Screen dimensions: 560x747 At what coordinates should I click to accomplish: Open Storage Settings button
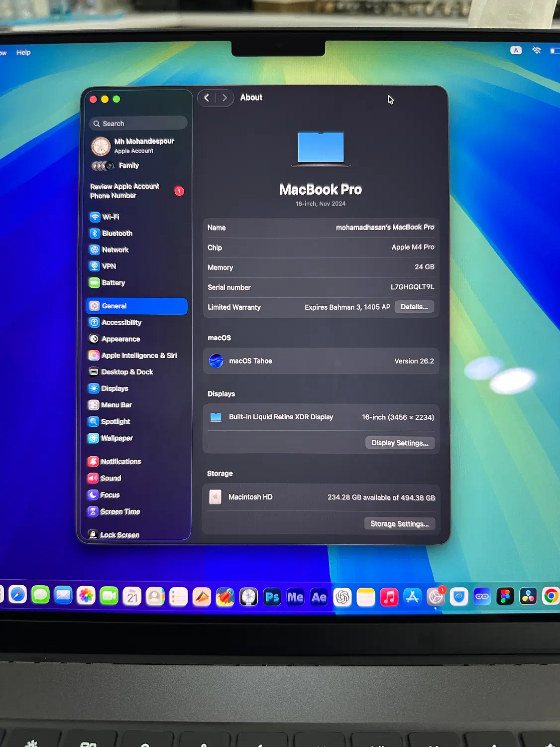tap(400, 523)
